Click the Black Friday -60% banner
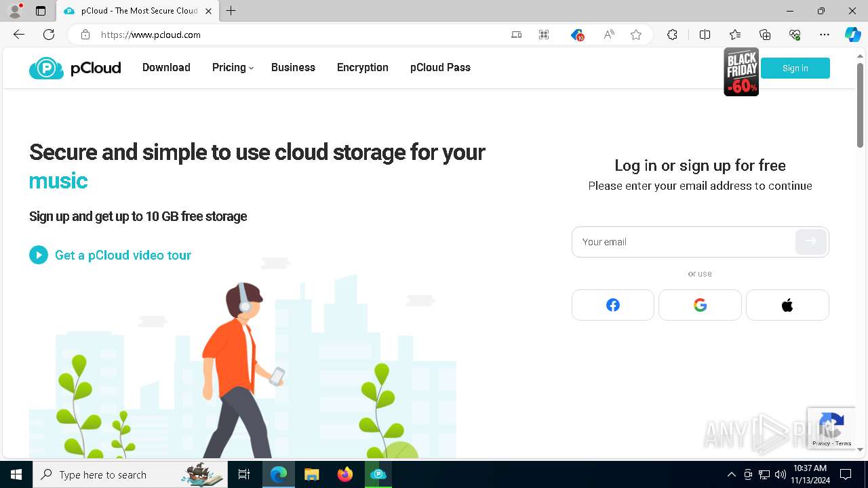Image resolution: width=868 pixels, height=488 pixels. [x=741, y=72]
